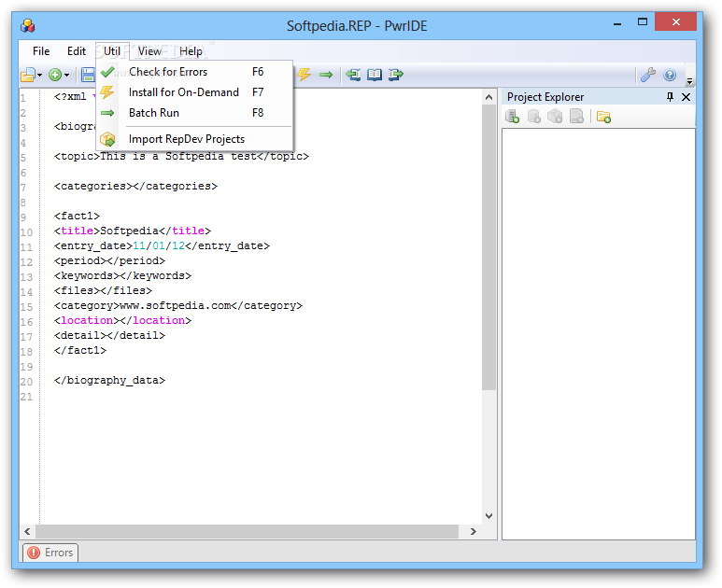The width and height of the screenshot is (722, 588).
Task: Click the Open file toolbar icon
Action: (28, 75)
